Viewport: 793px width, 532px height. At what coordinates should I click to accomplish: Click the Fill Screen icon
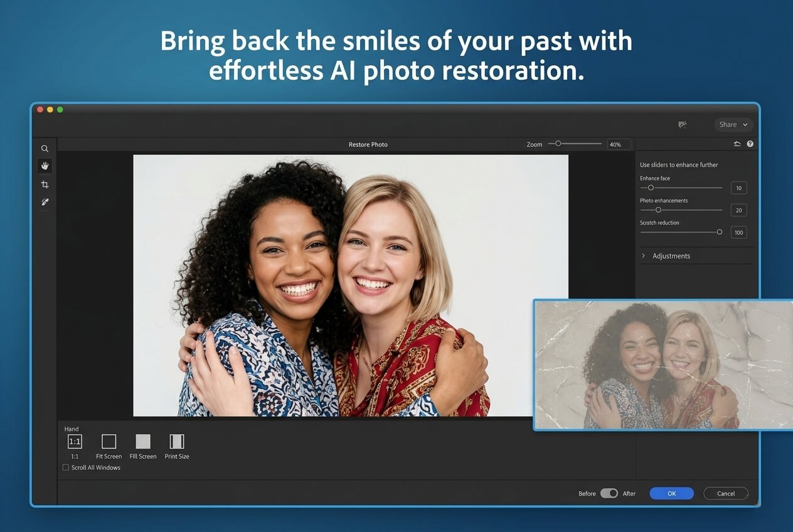pos(142,441)
